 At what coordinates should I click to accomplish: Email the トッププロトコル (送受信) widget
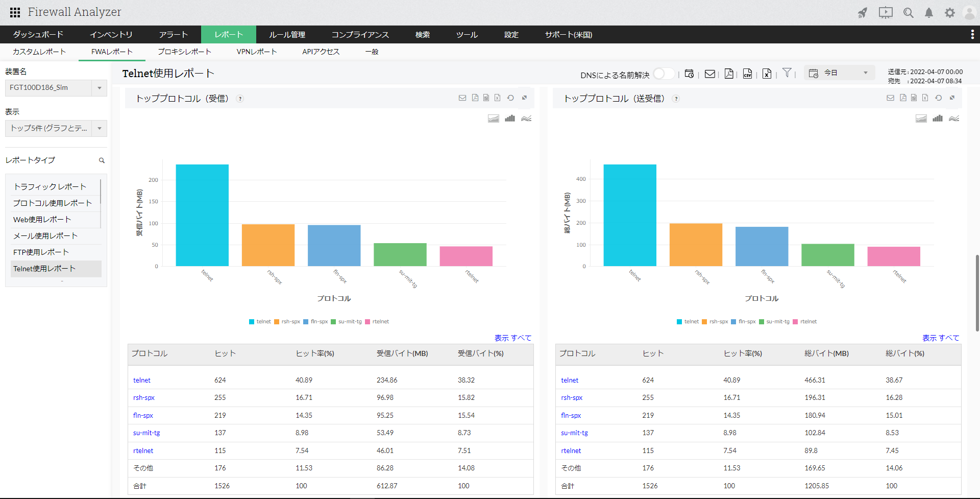(x=890, y=98)
